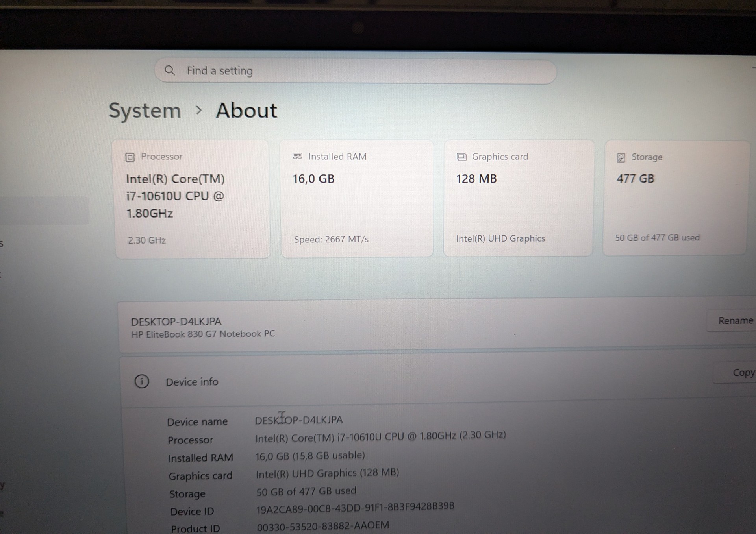Click HP EliteBook 830 G7 Notebook PC text

pyautogui.click(x=203, y=334)
